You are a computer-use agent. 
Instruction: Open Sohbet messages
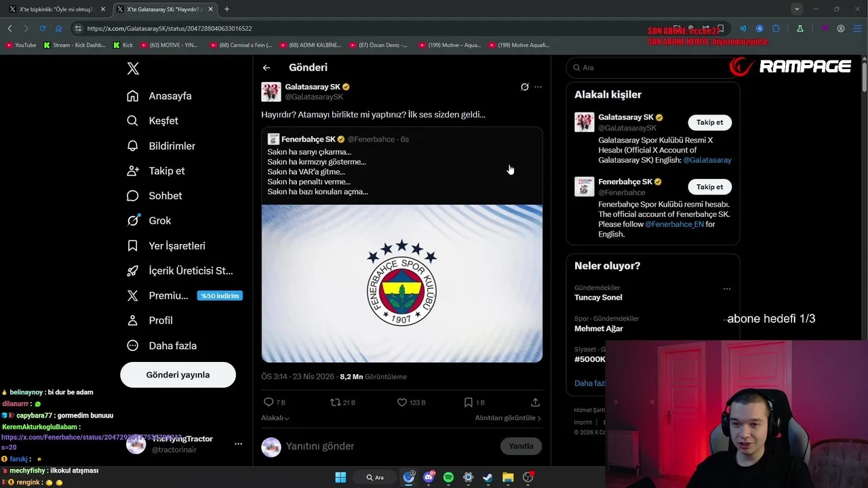[155, 196]
